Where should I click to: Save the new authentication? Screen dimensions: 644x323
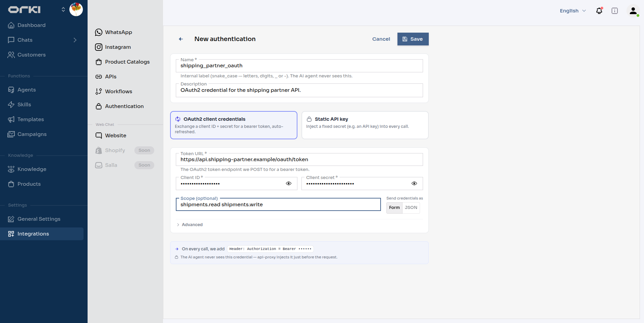pos(413,39)
